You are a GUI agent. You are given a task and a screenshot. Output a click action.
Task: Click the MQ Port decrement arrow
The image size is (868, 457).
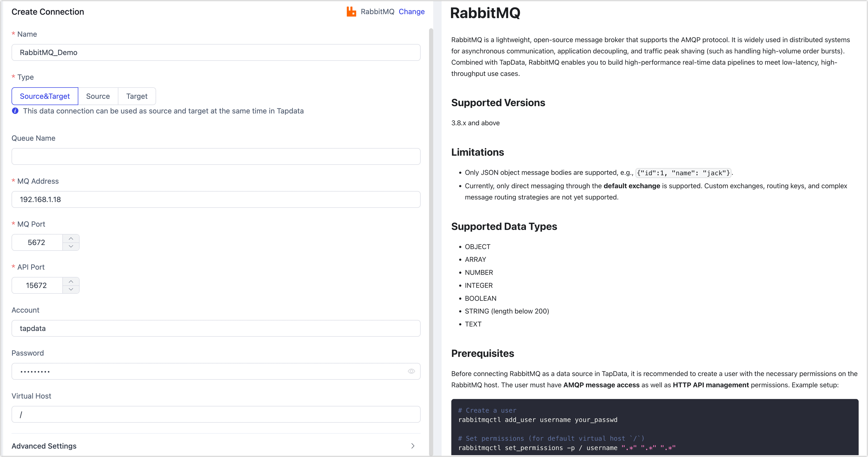(x=71, y=246)
